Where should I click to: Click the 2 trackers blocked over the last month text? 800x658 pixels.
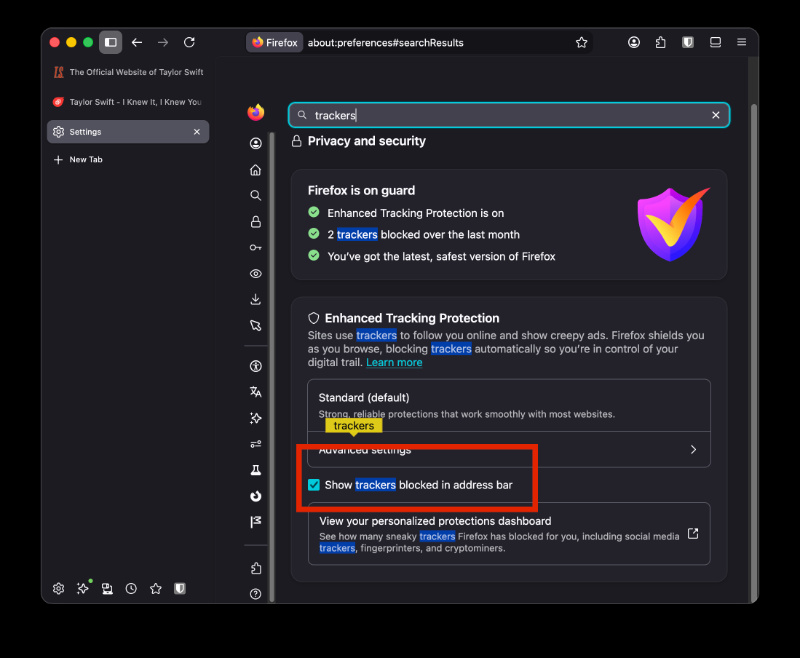click(x=423, y=235)
